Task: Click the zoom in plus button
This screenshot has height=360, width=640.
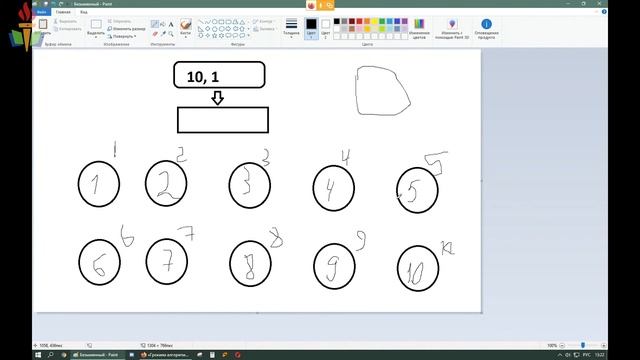Action: click(x=604, y=345)
